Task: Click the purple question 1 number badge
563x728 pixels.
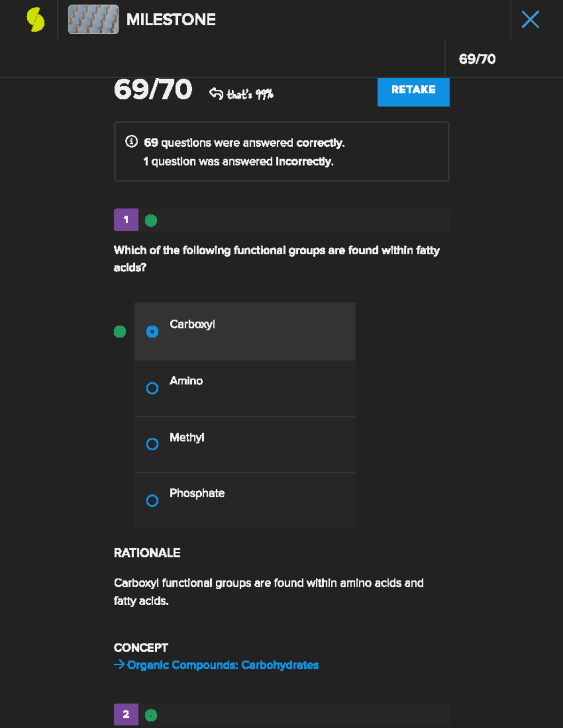Action: point(126,220)
